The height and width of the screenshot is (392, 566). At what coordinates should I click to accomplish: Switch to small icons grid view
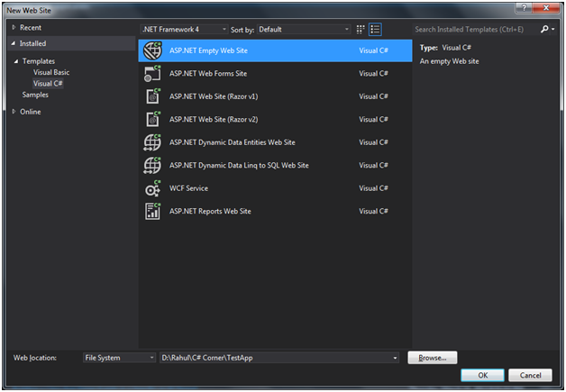361,30
